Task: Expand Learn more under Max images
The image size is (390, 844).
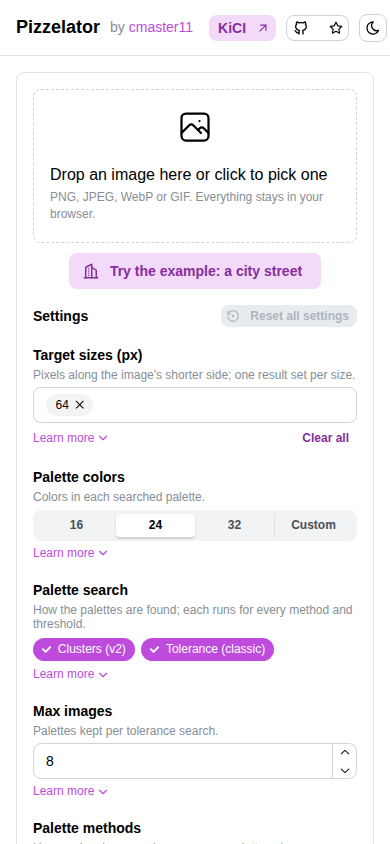Action: (70, 791)
